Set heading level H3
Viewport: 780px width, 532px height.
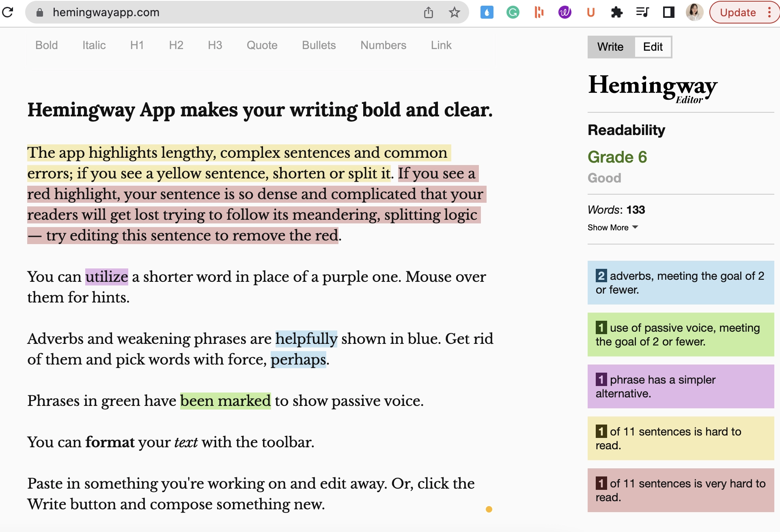(215, 45)
